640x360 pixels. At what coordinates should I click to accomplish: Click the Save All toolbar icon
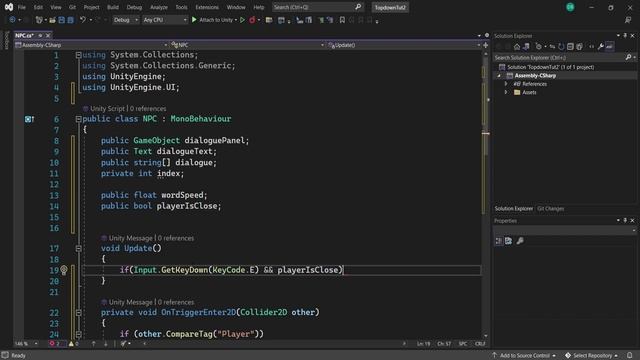pos(71,20)
